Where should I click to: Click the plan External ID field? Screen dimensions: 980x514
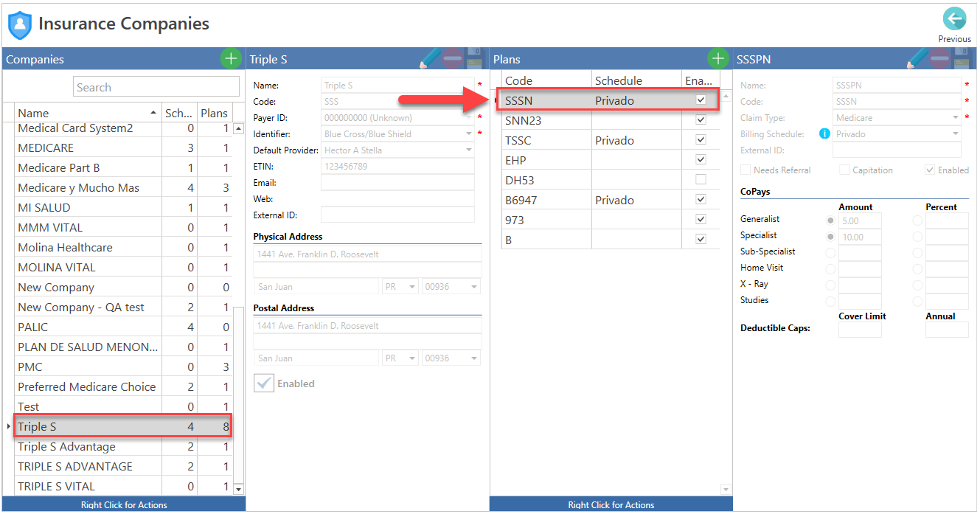[897, 150]
